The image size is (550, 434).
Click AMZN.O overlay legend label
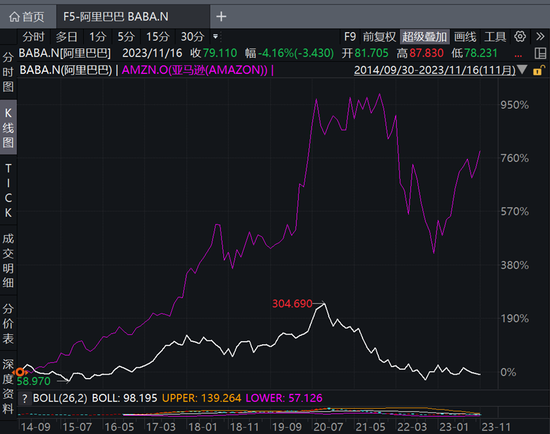point(195,70)
